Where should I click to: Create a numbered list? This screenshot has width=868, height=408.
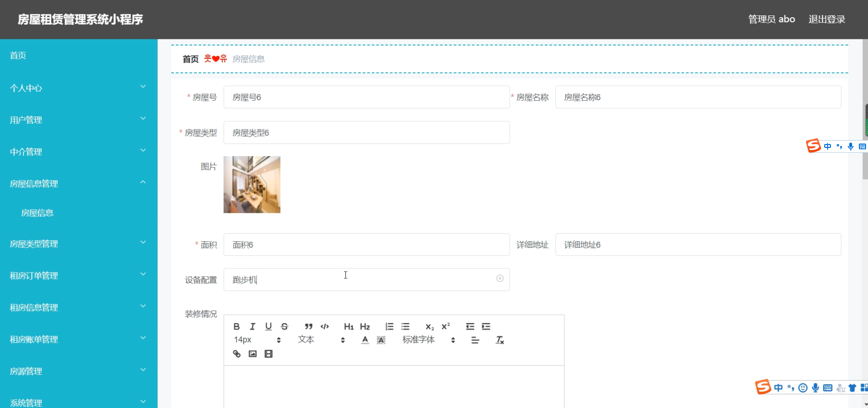point(389,327)
